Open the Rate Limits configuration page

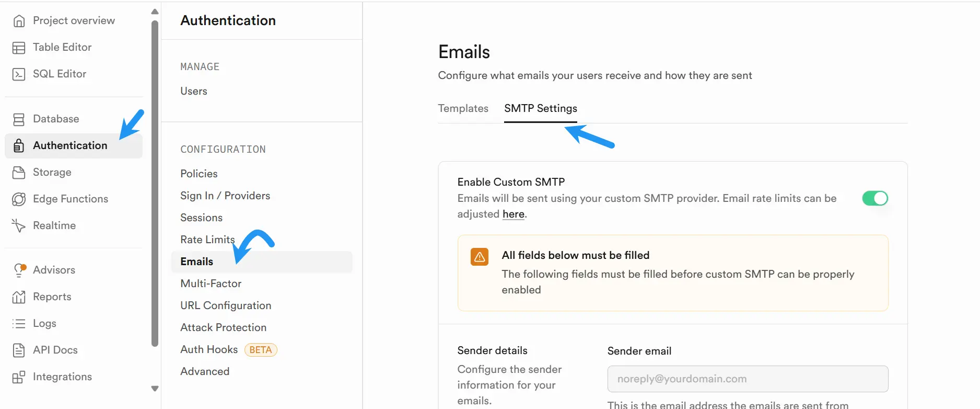coord(207,240)
